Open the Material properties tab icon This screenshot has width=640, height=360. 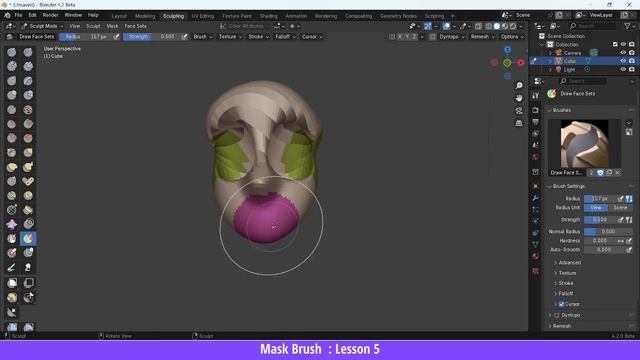(536, 256)
